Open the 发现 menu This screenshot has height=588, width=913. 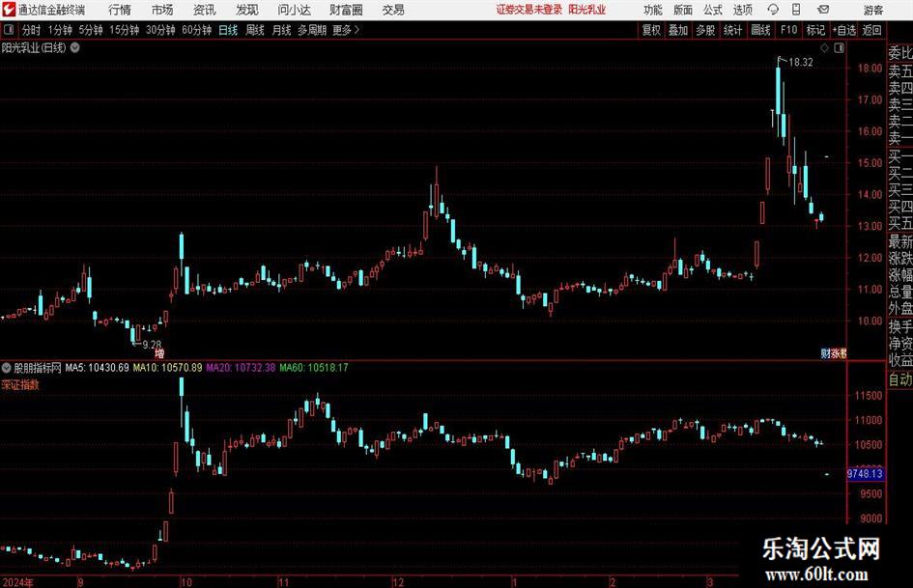[x=247, y=10]
